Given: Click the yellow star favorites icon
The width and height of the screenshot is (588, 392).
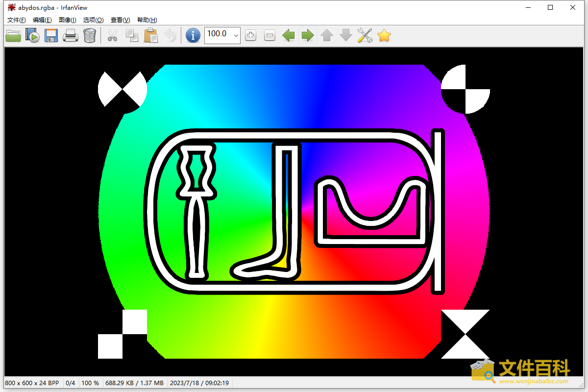Looking at the screenshot, I should (384, 35).
